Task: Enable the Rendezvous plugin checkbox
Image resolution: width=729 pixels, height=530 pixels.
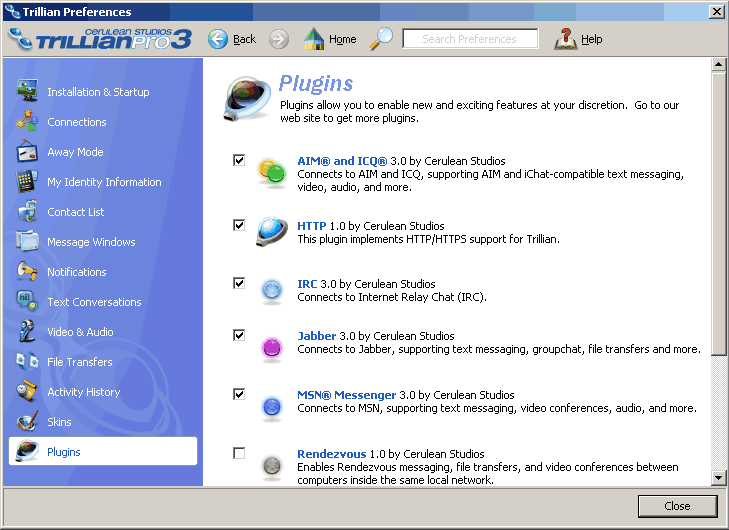Action: pyautogui.click(x=239, y=453)
